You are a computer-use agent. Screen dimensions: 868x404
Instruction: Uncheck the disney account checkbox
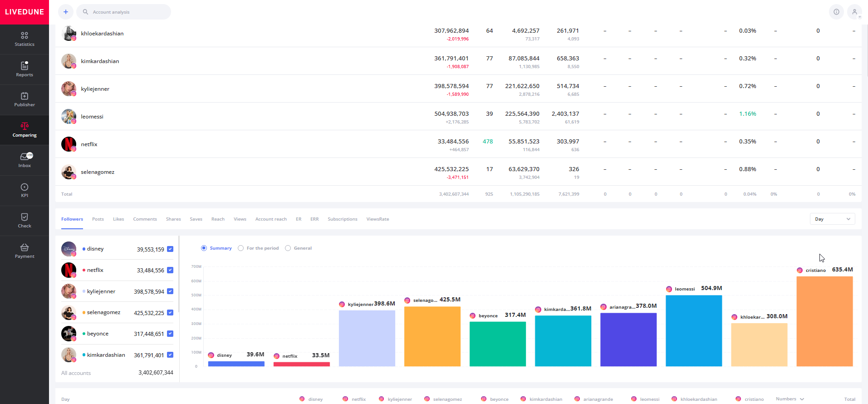170,249
